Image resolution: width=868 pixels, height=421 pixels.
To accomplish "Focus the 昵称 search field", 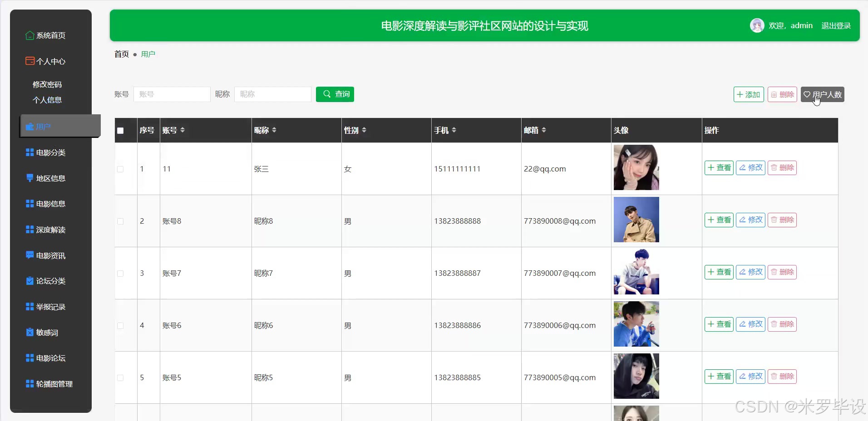I will click(272, 94).
